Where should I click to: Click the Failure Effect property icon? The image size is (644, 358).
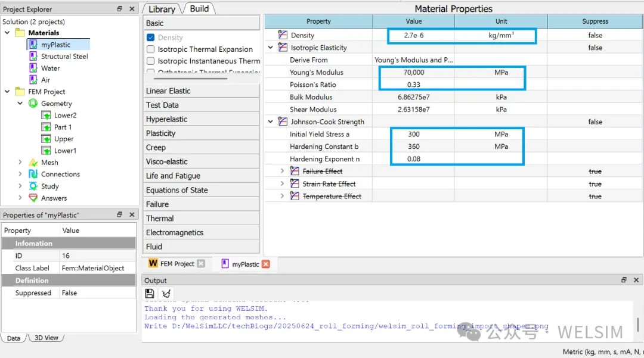pos(295,171)
